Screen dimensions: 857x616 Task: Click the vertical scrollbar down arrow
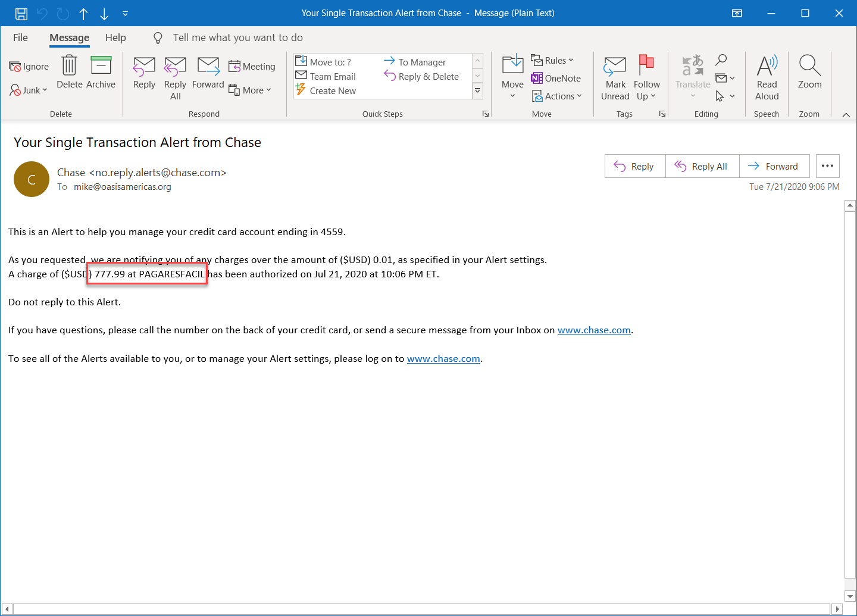[x=850, y=596]
